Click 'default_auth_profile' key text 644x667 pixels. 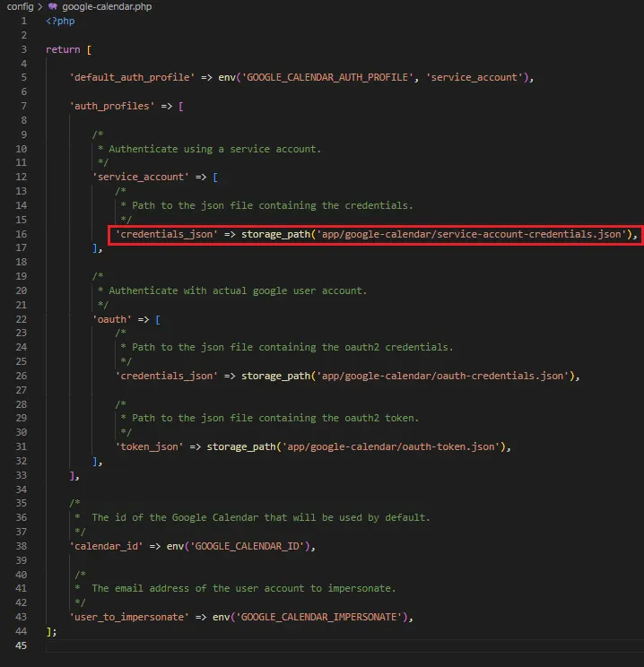coord(132,77)
